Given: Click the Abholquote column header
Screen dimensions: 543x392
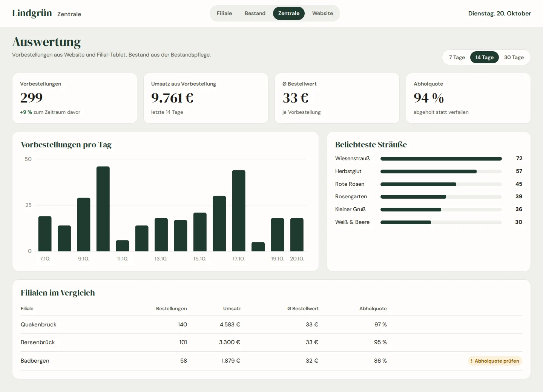Looking at the screenshot, I should tap(373, 308).
